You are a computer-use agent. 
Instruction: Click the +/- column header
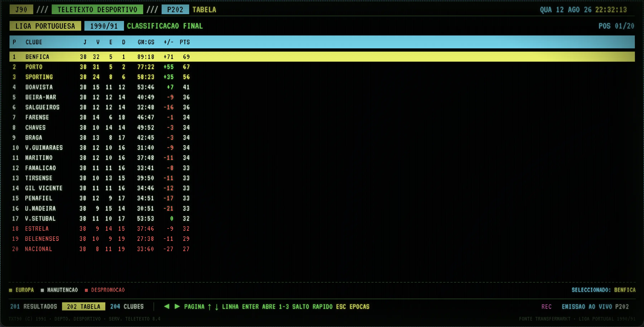point(168,42)
